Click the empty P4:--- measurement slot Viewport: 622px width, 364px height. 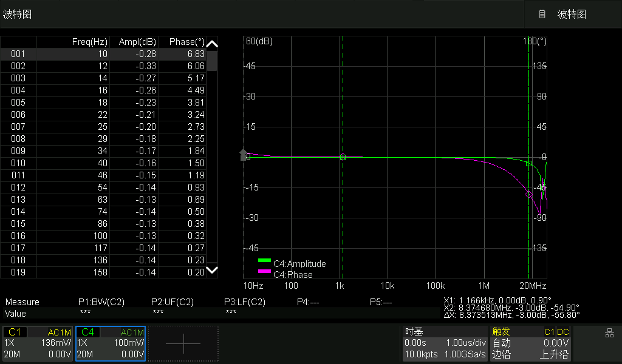click(308, 302)
